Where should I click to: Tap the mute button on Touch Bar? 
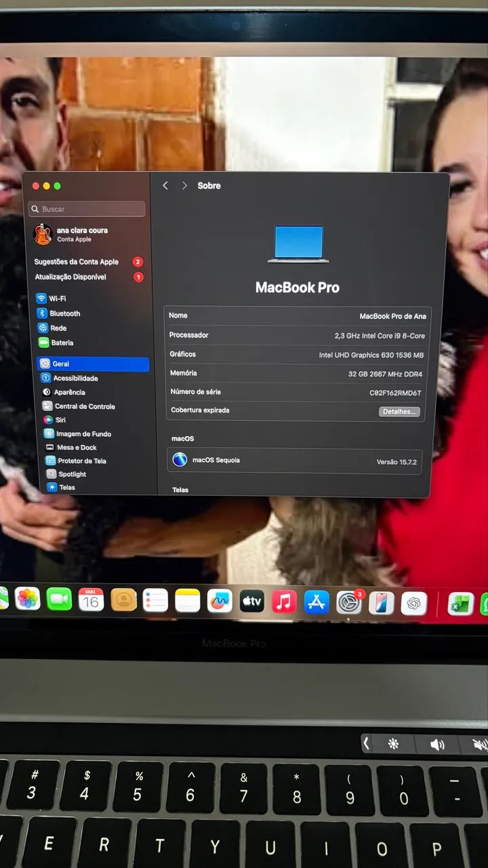point(479,745)
